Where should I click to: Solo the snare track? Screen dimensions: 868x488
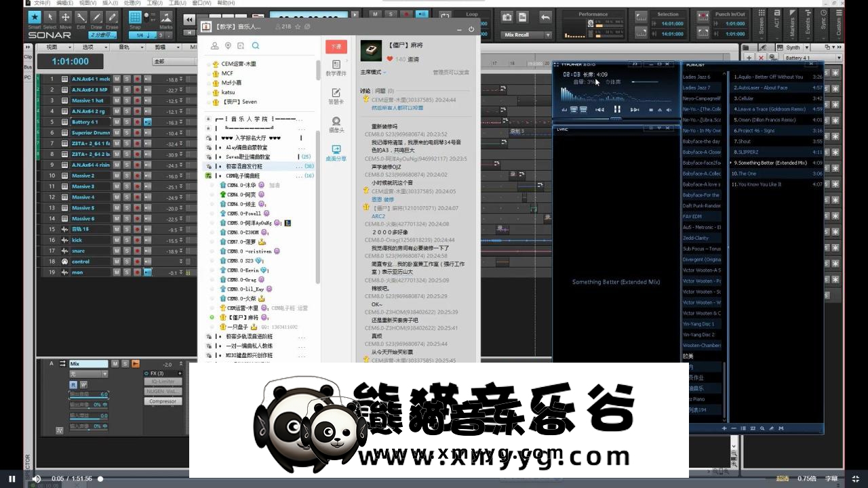(126, 251)
